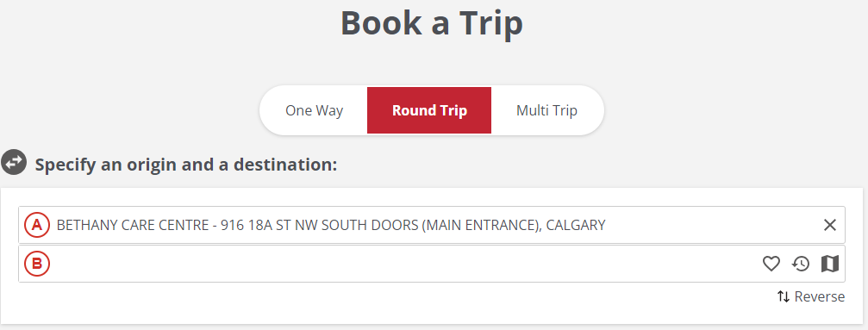Open recent locations history clock icon

801,265
